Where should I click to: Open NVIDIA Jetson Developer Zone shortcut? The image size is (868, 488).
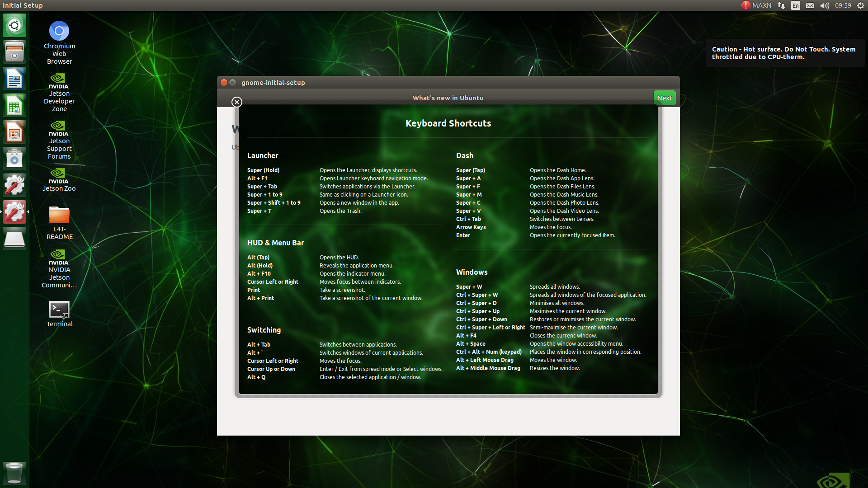pos(59,93)
